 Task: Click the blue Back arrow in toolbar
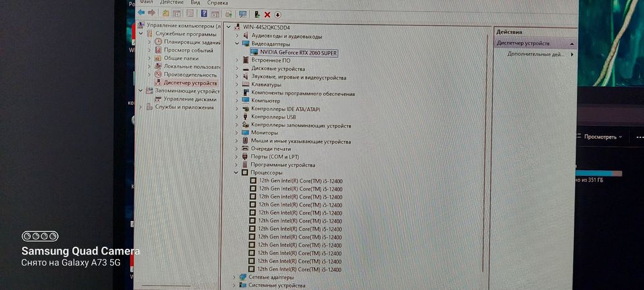pyautogui.click(x=141, y=13)
